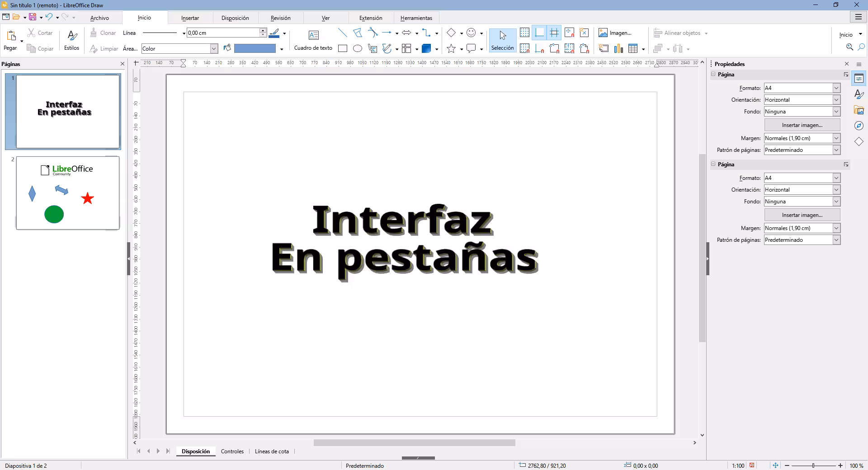This screenshot has height=470, width=868.
Task: Select page 2 thumbnail with LibreOffice logo
Action: 68,193
